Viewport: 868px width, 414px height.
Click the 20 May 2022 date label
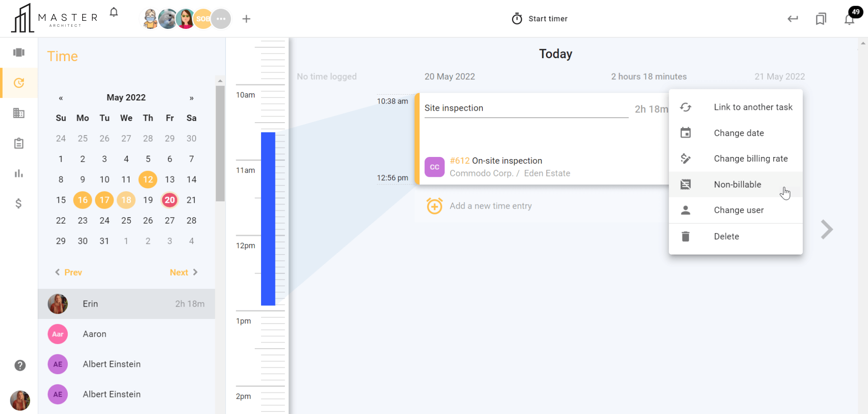[450, 76]
